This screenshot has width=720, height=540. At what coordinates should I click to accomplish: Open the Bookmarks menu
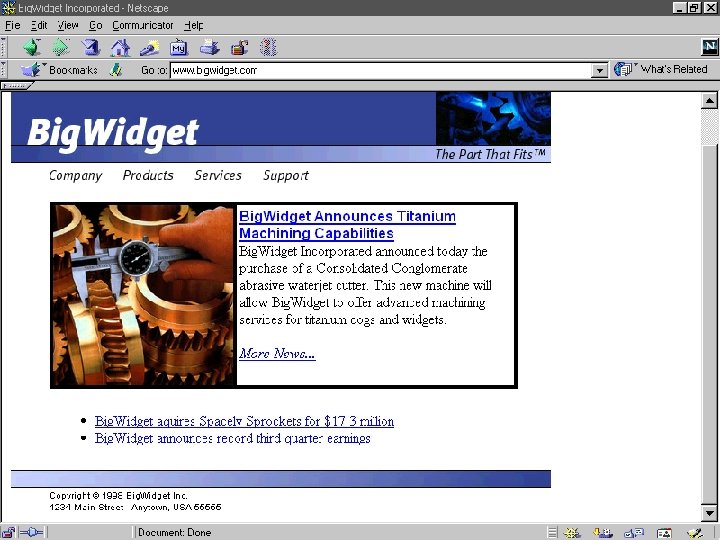(x=60, y=70)
